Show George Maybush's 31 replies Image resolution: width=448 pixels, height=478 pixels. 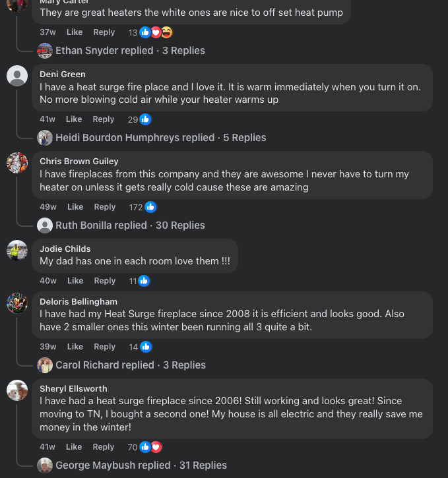(x=141, y=465)
